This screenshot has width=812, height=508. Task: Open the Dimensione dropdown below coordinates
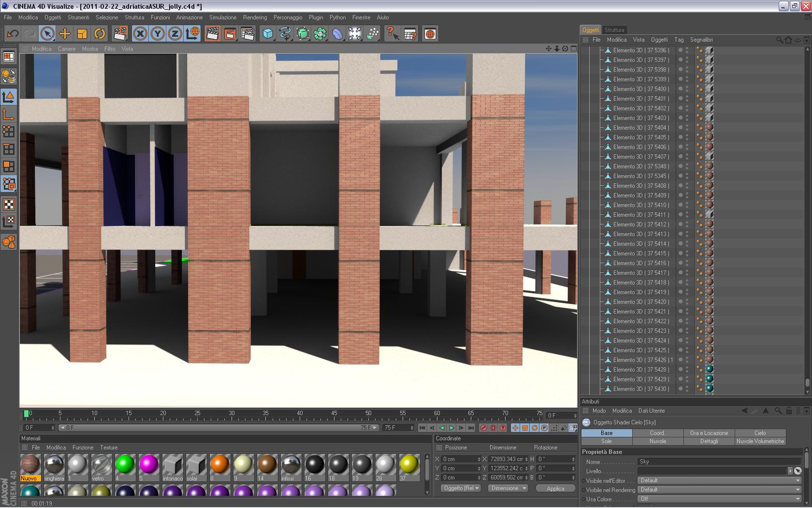(x=508, y=489)
